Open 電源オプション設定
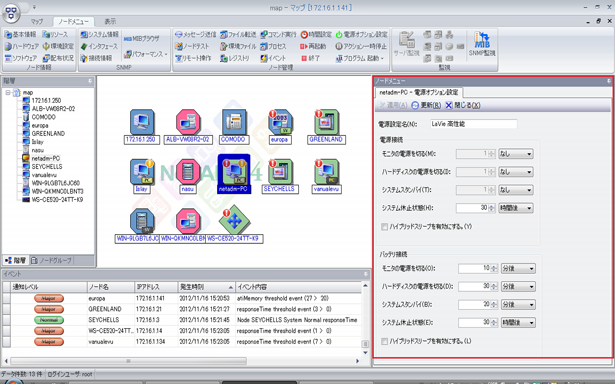Screen dimensions: 615x384 (x=361, y=35)
